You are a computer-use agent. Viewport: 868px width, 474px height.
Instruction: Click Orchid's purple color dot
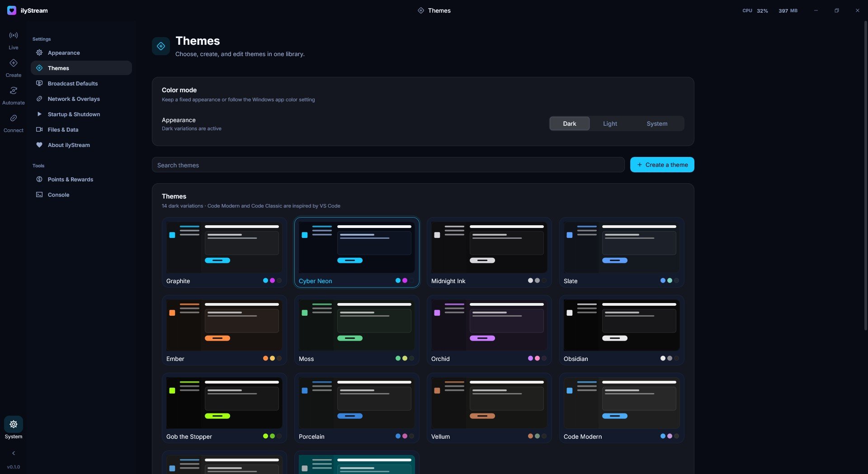530,358
